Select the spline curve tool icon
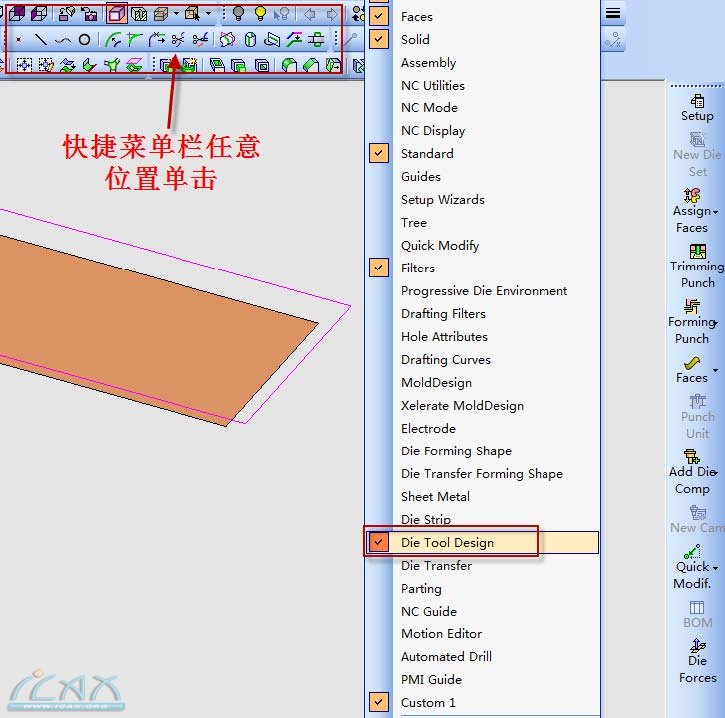This screenshot has height=718, width=725. [62, 41]
